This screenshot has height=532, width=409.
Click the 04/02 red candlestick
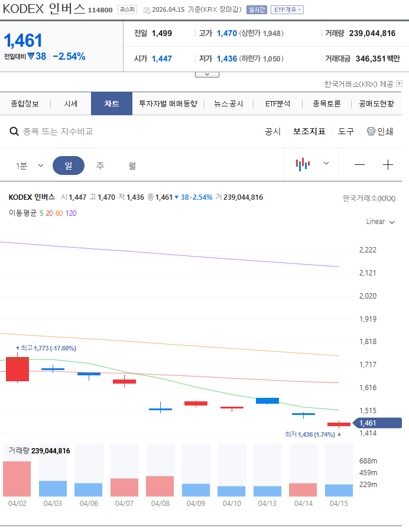pos(17,369)
